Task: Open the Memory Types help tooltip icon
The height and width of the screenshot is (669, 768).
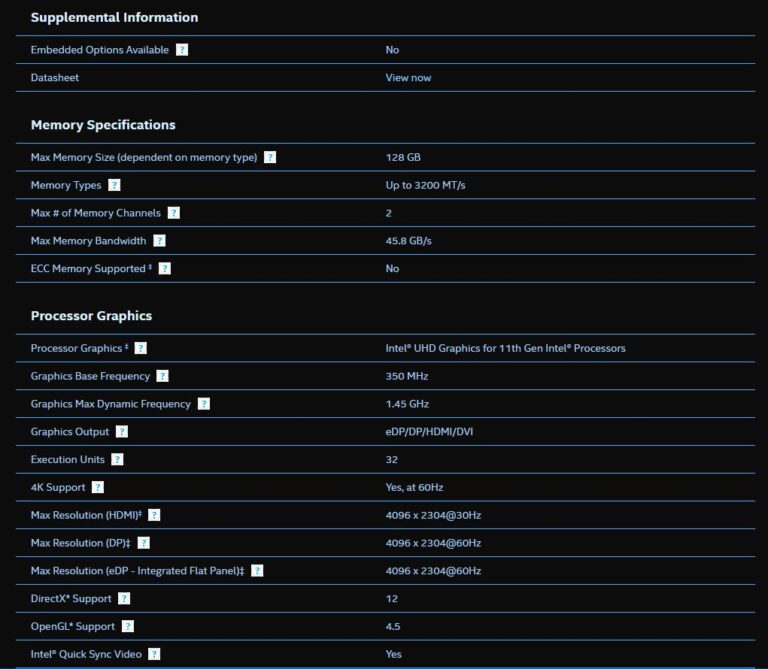Action: coord(114,185)
